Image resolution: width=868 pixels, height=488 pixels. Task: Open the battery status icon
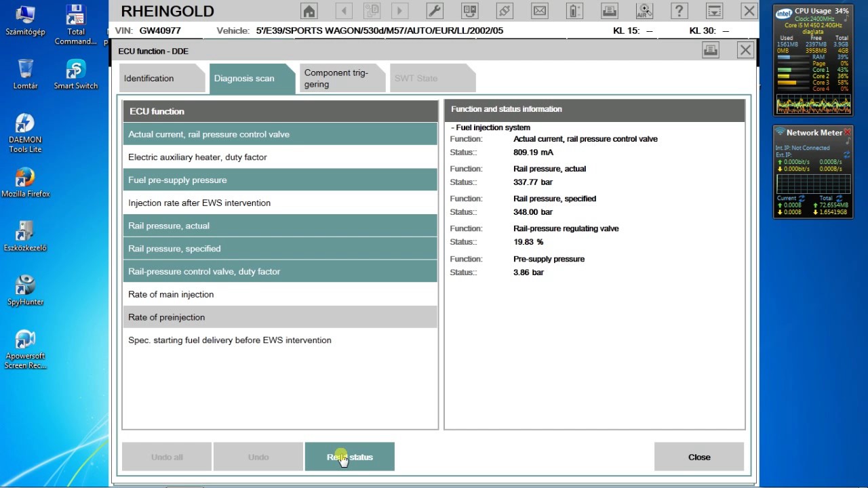pos(574,11)
